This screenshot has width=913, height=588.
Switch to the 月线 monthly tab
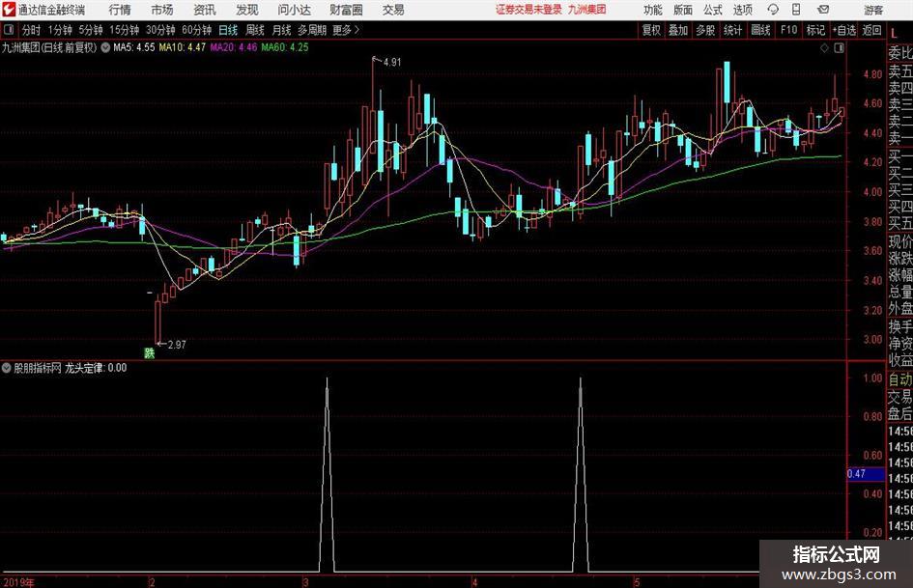tap(282, 30)
